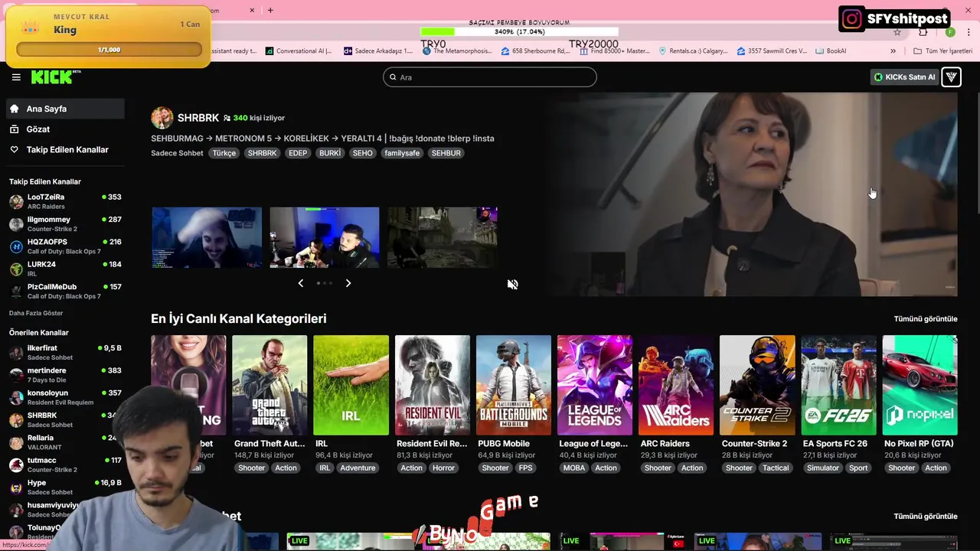The width and height of the screenshot is (980, 551).
Task: Open Rentals.ca Calgary bookmark
Action: [x=693, y=51]
